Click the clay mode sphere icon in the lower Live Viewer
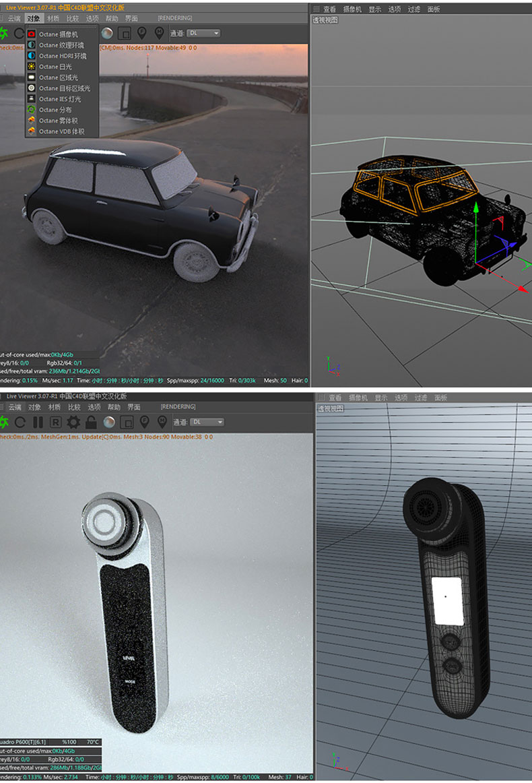 tap(109, 422)
